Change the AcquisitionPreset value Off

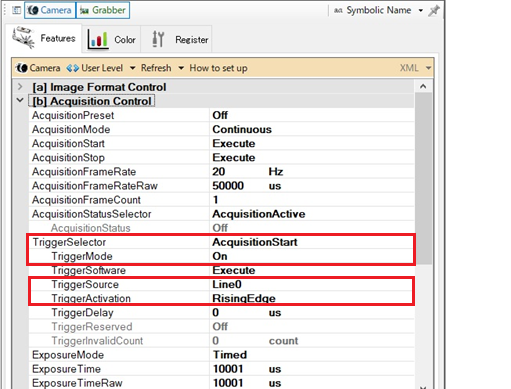pyautogui.click(x=220, y=115)
